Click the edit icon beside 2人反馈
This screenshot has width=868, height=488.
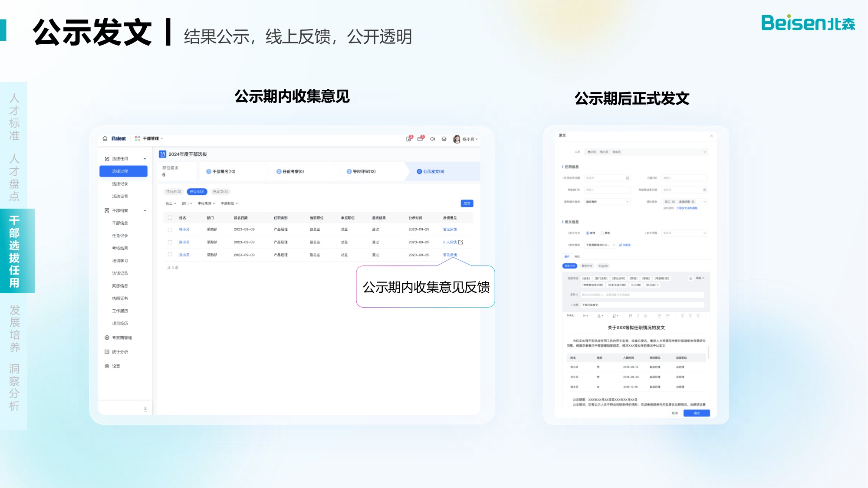(x=461, y=242)
